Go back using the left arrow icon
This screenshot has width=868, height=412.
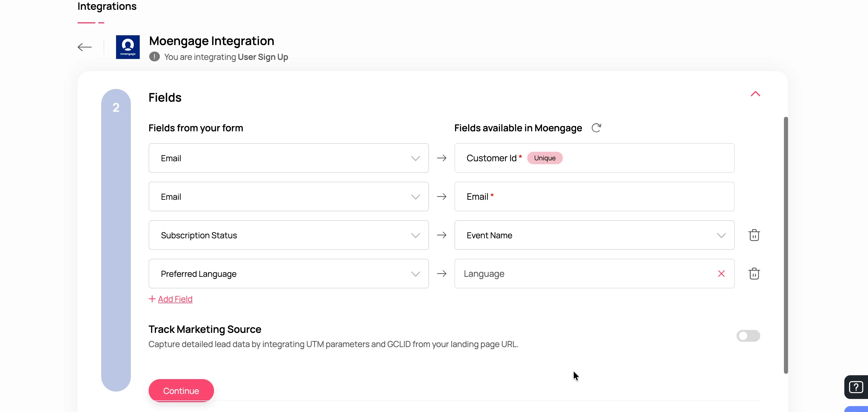click(85, 47)
